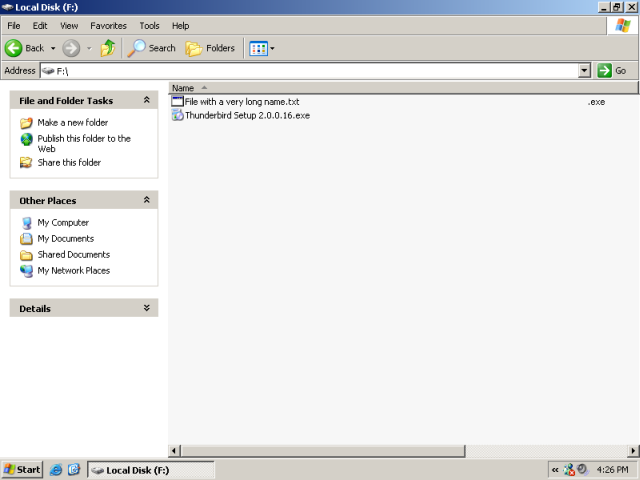The image size is (640, 480).
Task: Open the View menu
Action: point(69,26)
